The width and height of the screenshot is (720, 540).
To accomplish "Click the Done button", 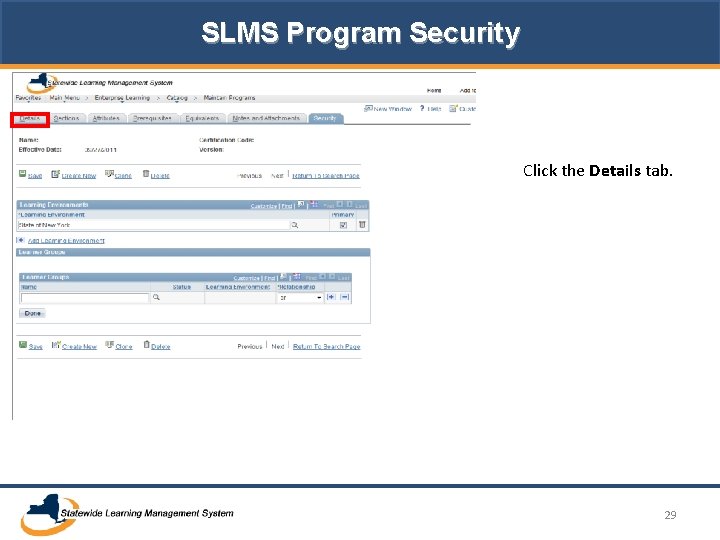I will (32, 313).
